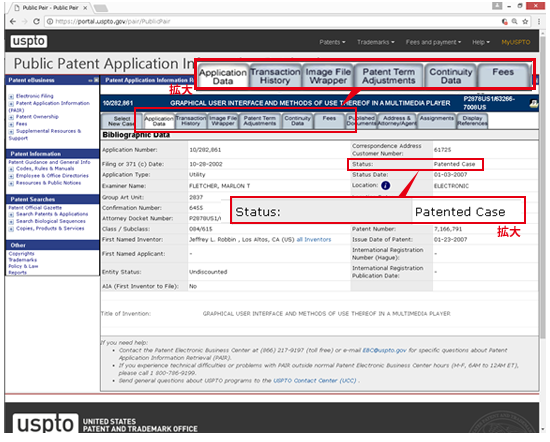This screenshot has height=442, width=550.
Task: Click the examiner name FLETCHER, MARLON T
Action: click(x=220, y=186)
